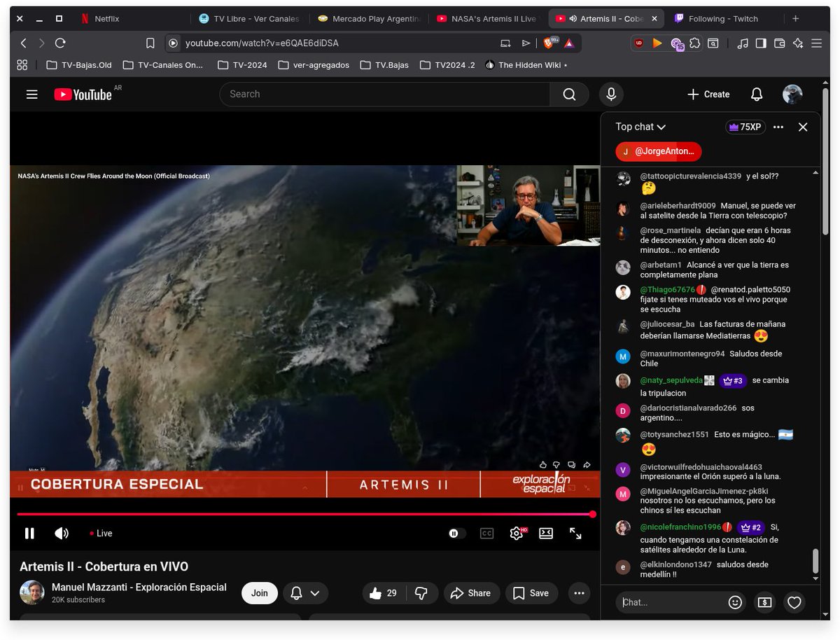
Task: Switch to Following - Twitch tab
Action: pos(725,19)
